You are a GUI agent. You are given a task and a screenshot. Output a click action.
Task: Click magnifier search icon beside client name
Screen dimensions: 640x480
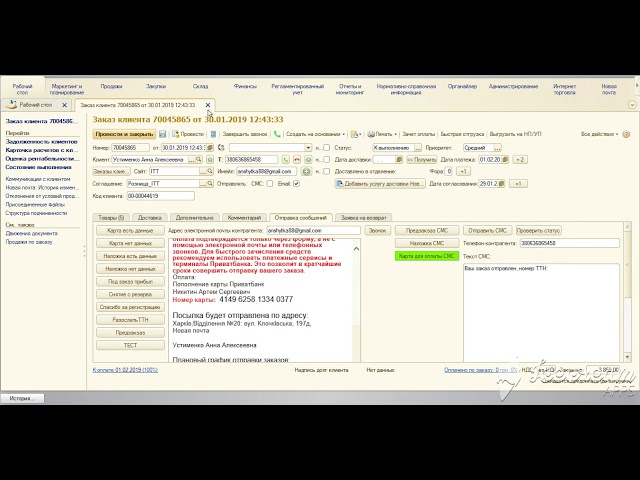click(x=199, y=160)
